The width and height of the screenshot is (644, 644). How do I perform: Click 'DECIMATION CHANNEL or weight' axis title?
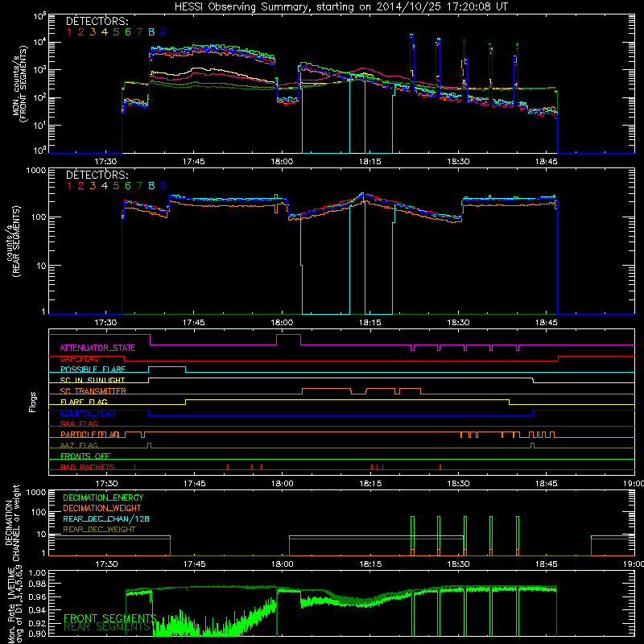click(x=12, y=523)
